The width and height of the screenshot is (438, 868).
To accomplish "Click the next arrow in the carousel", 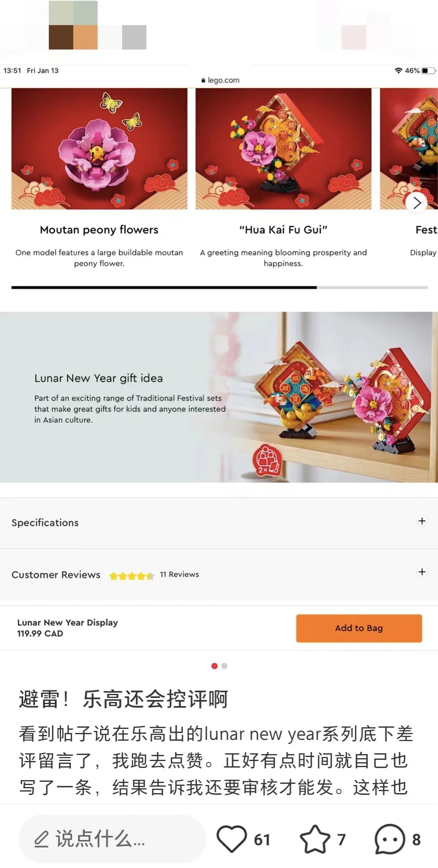I will (x=416, y=202).
